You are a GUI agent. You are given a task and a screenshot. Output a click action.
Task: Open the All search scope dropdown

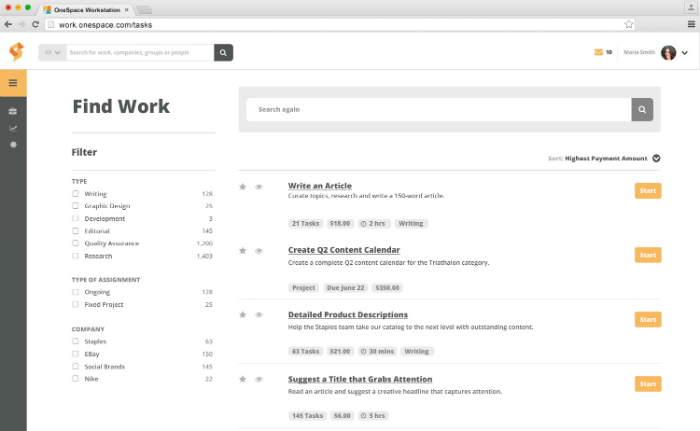click(52, 53)
